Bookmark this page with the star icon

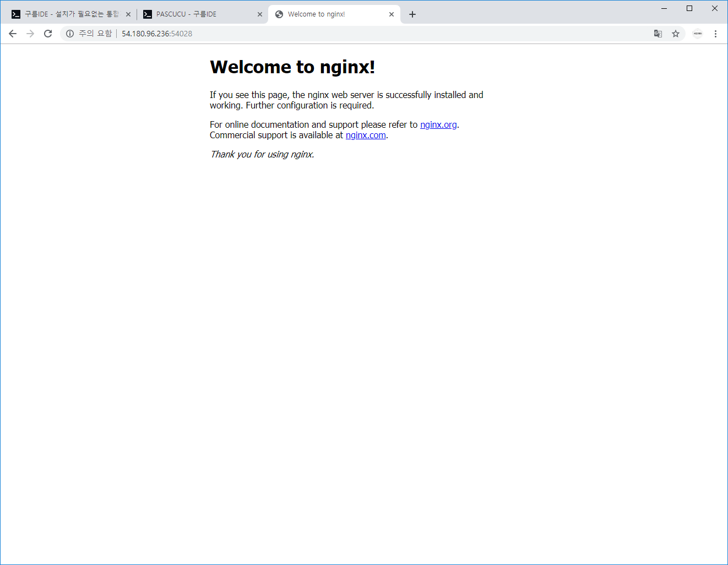[x=676, y=34]
